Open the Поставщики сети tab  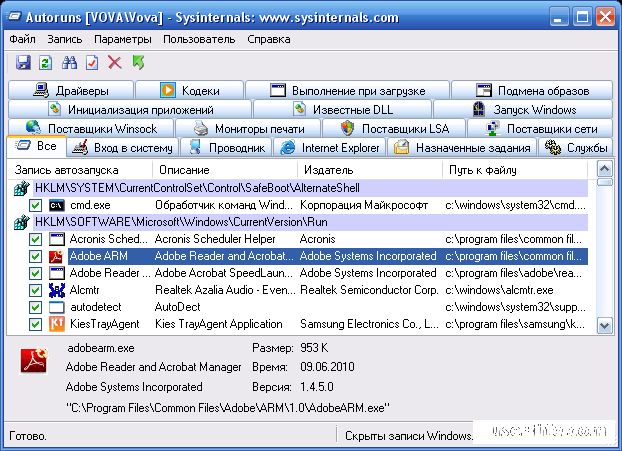tap(540, 129)
